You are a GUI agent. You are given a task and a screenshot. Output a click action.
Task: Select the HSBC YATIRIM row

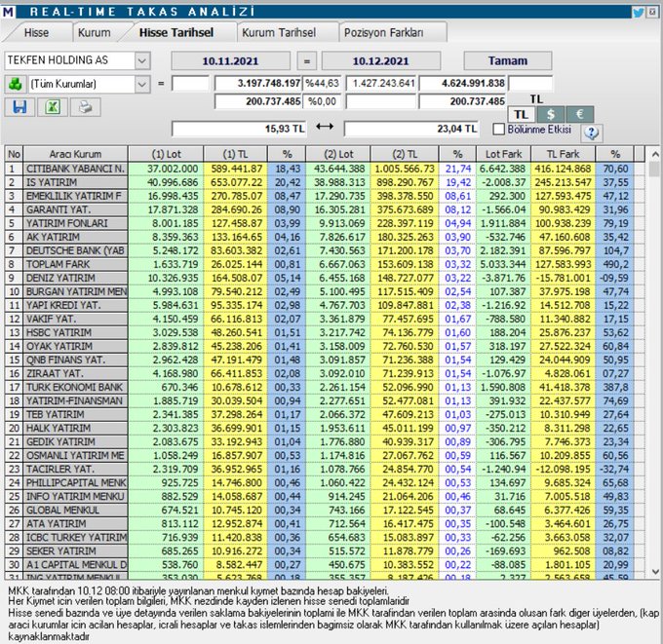(325, 333)
